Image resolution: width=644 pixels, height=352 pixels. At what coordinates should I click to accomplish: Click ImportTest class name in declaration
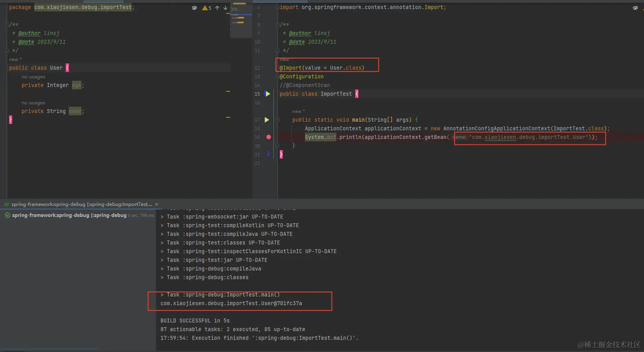(x=336, y=94)
